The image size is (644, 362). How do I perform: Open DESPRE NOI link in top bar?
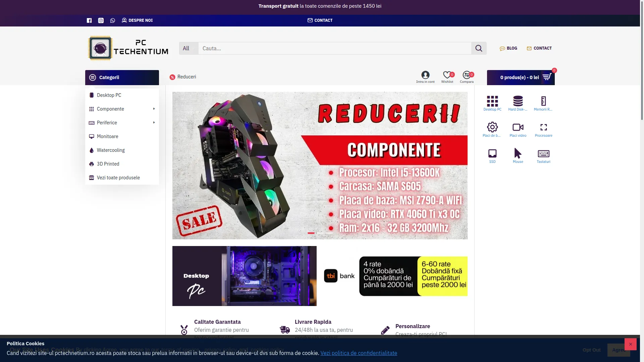click(x=137, y=20)
